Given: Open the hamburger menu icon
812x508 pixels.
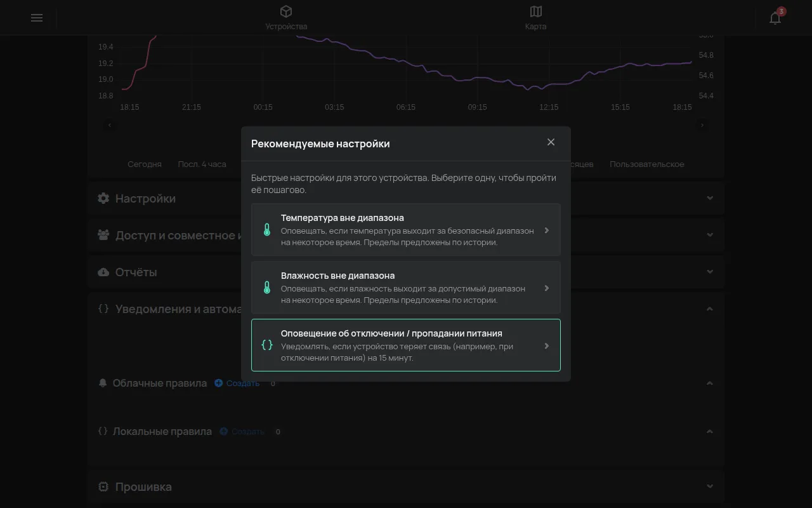Looking at the screenshot, I should click(x=37, y=18).
